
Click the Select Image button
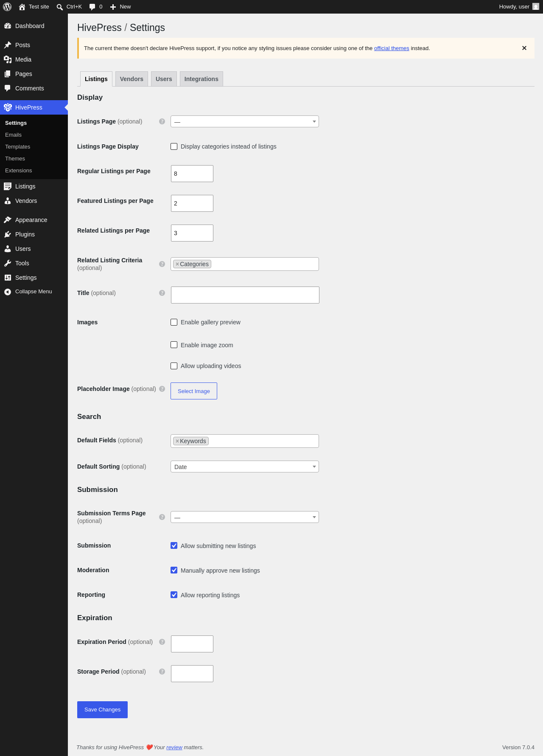click(x=194, y=391)
